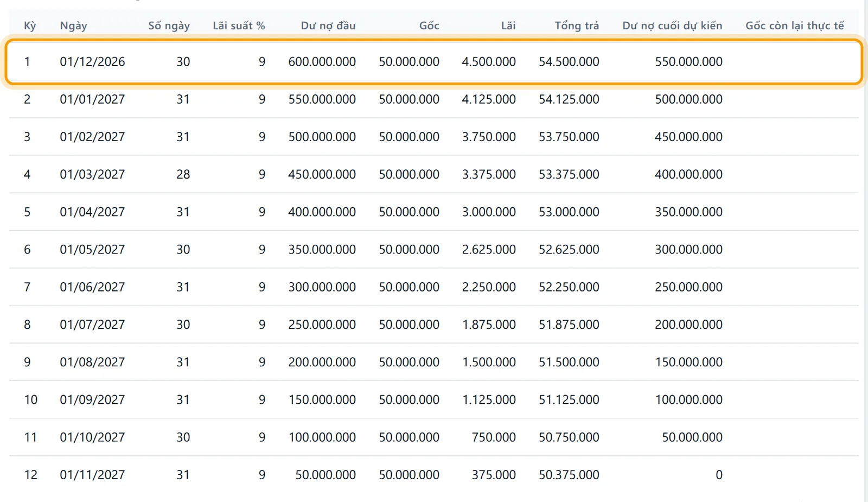The width and height of the screenshot is (868, 502).
Task: Click the 'Dư nợ cuối dự kiến' header
Action: click(672, 26)
